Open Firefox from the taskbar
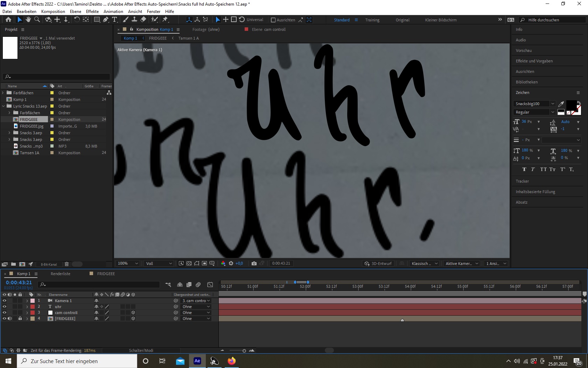 coord(231,361)
